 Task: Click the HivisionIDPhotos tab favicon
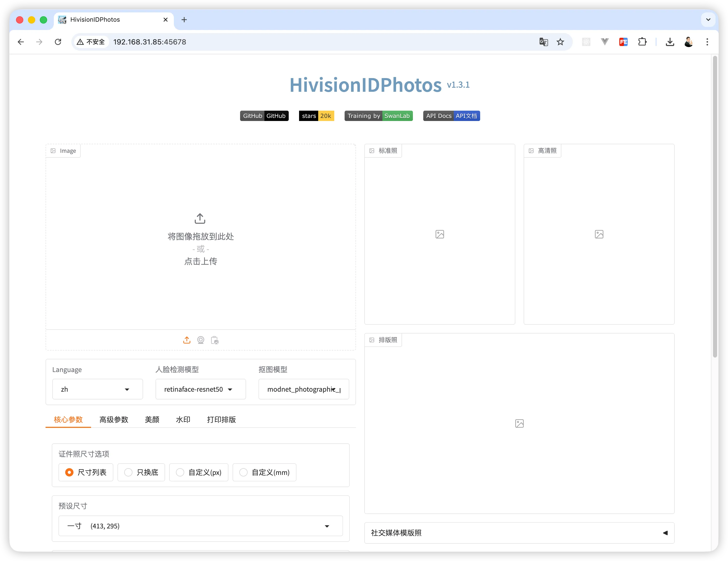pos(62,20)
